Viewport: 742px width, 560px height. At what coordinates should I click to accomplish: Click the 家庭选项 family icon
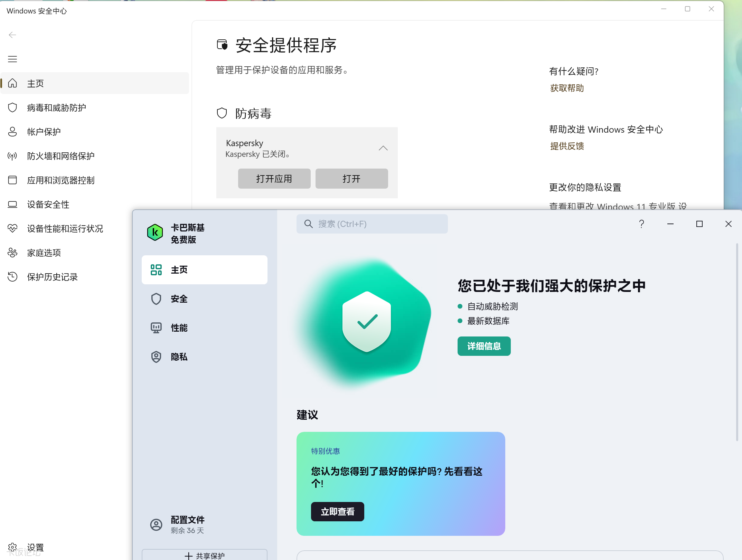pos(12,253)
